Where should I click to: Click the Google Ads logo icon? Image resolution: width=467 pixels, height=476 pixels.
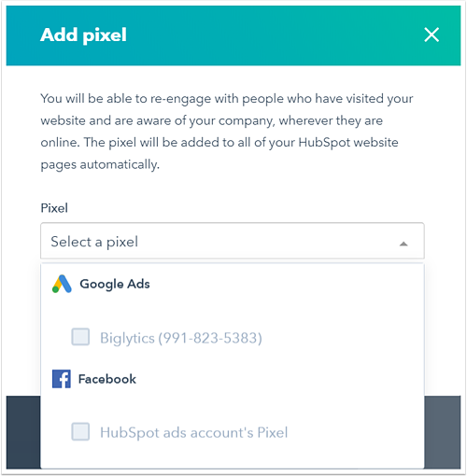pos(62,284)
